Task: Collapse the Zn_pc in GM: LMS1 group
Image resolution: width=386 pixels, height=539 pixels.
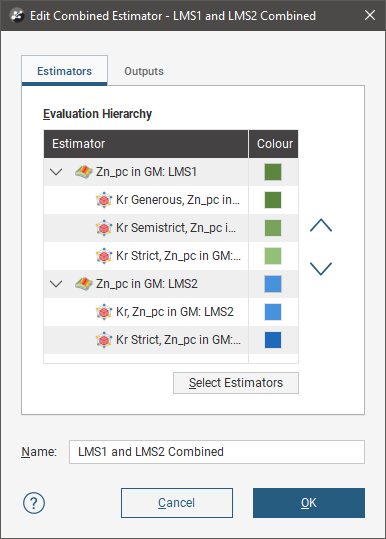Action: point(56,172)
